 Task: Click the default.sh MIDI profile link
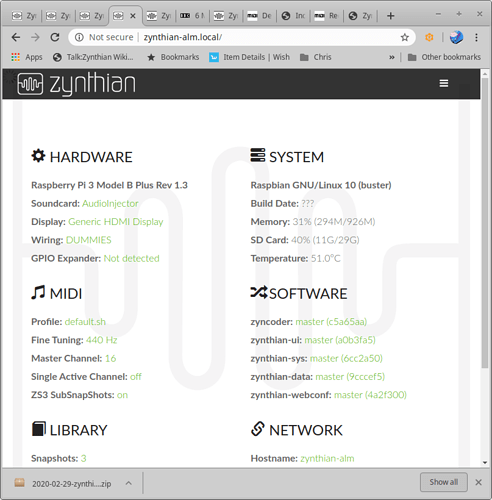coord(85,322)
